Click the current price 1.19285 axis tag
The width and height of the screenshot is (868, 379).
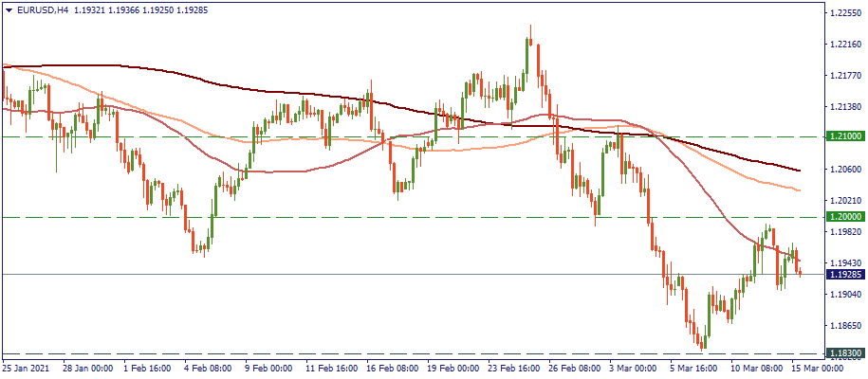(843, 275)
